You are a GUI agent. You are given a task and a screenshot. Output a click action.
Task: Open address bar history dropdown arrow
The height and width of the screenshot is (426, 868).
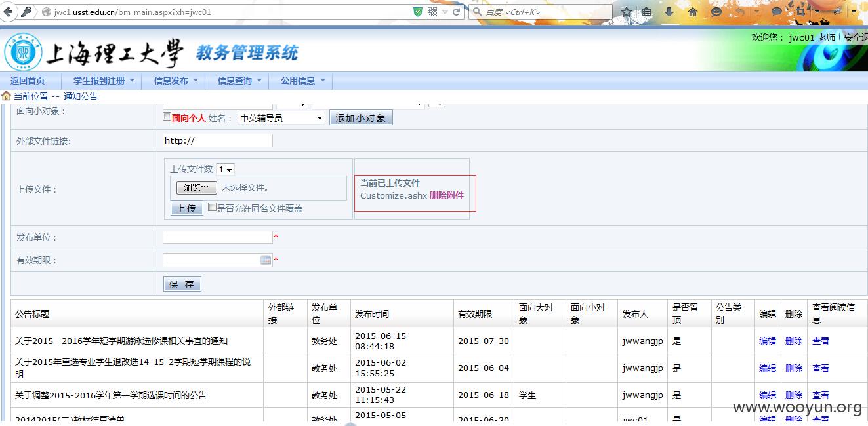coord(445,12)
